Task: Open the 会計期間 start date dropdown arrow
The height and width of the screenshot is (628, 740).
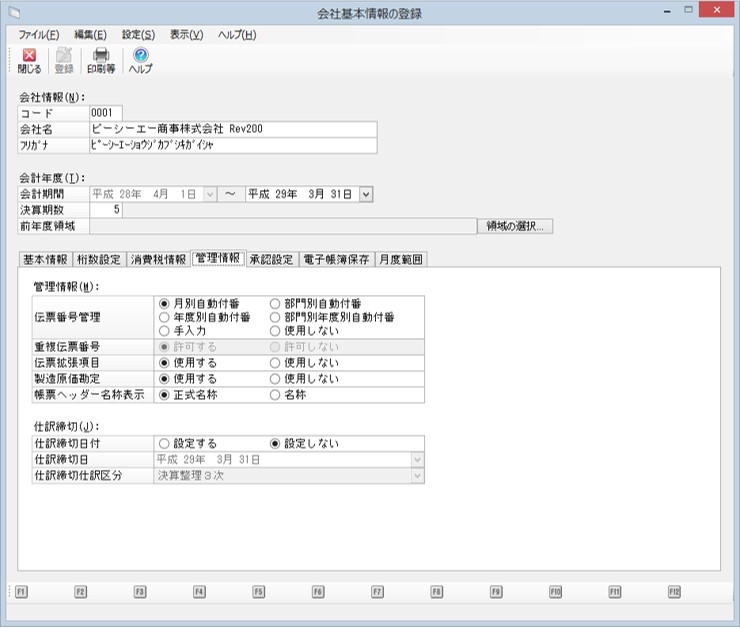Action: pos(210,194)
